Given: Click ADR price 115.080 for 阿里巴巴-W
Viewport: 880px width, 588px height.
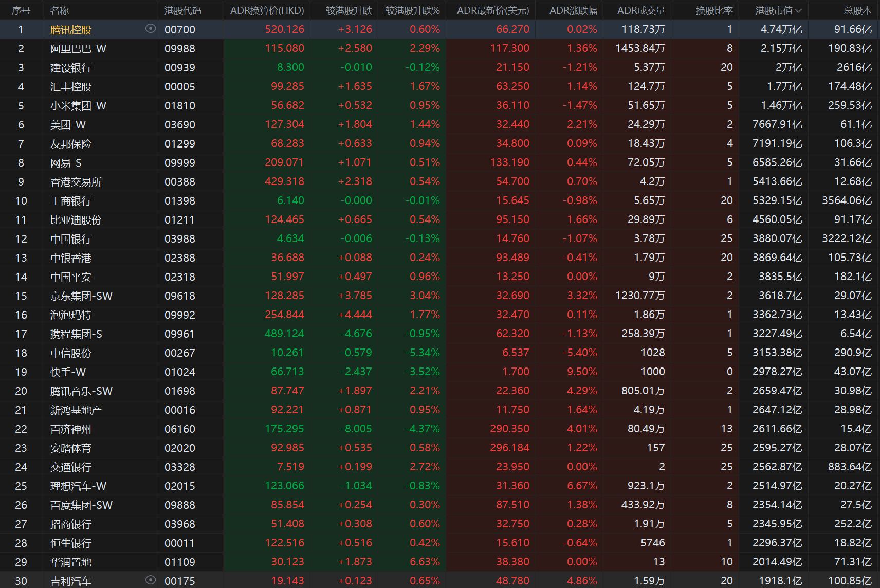Looking at the screenshot, I should [285, 48].
